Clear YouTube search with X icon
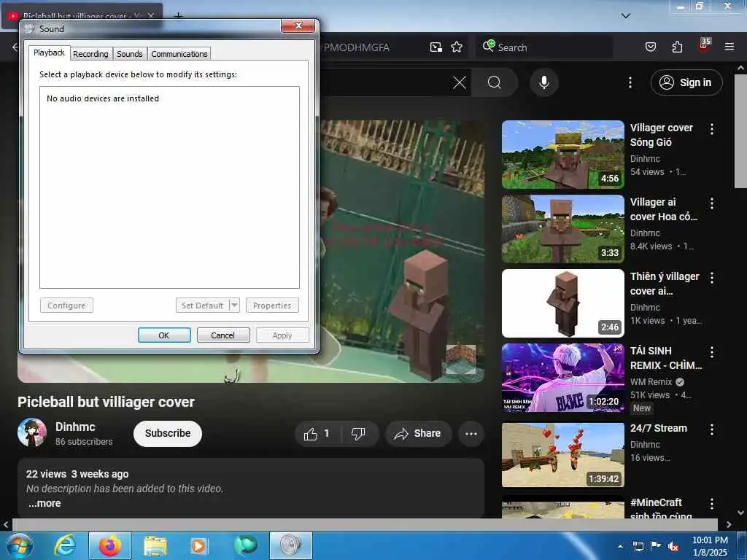 coord(460,83)
